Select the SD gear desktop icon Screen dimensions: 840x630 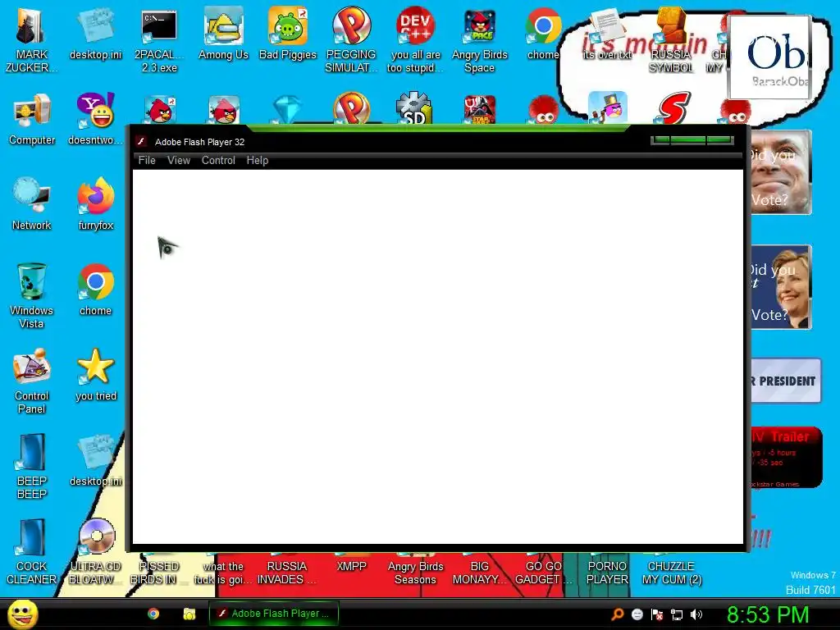[x=414, y=108]
